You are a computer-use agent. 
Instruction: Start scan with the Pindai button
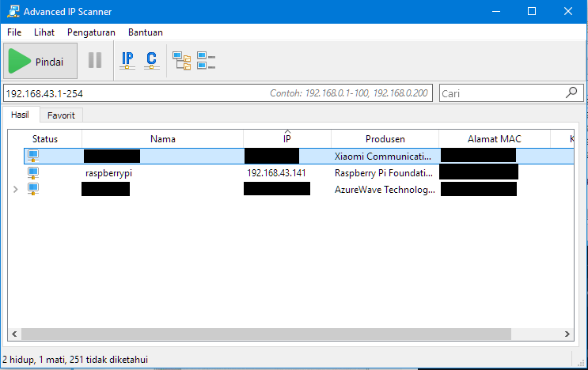pos(40,61)
